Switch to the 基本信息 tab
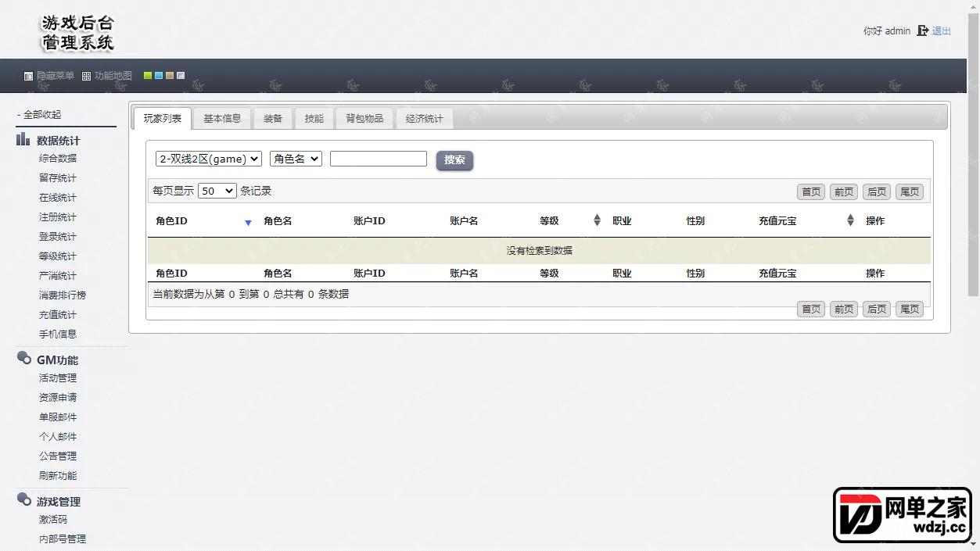The height and width of the screenshot is (551, 980). [222, 119]
